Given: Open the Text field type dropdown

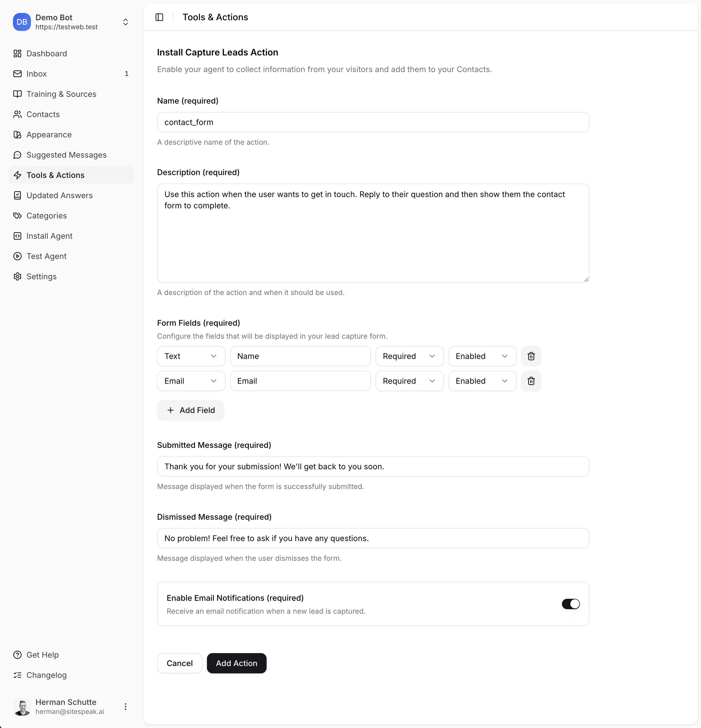Looking at the screenshot, I should 191,356.
